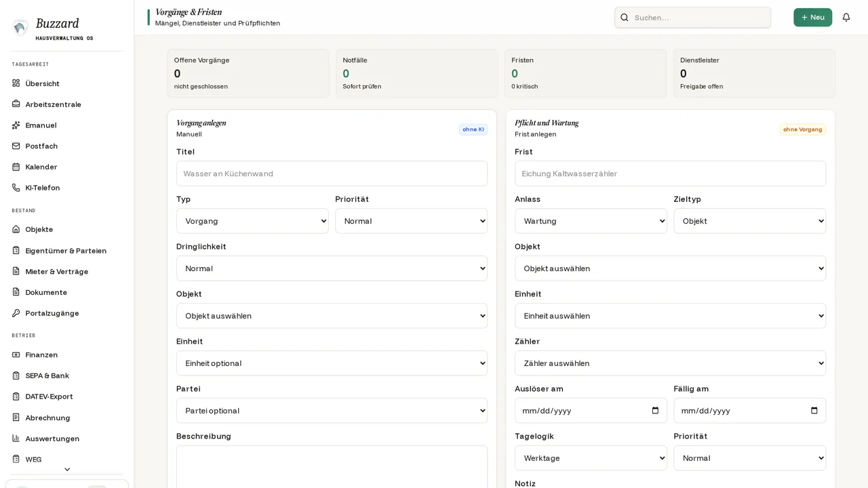The width and height of the screenshot is (868, 488).
Task: Open the Offene Vorgänge card
Action: (x=248, y=73)
